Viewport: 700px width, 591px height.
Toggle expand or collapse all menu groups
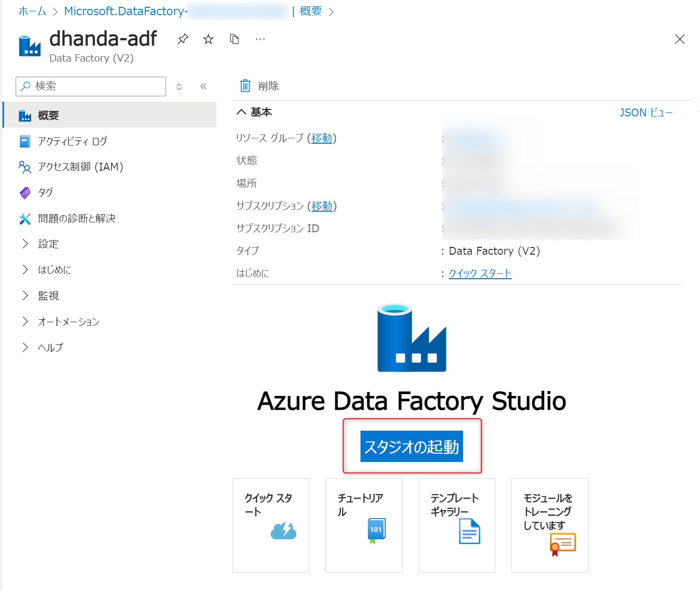coord(179,87)
